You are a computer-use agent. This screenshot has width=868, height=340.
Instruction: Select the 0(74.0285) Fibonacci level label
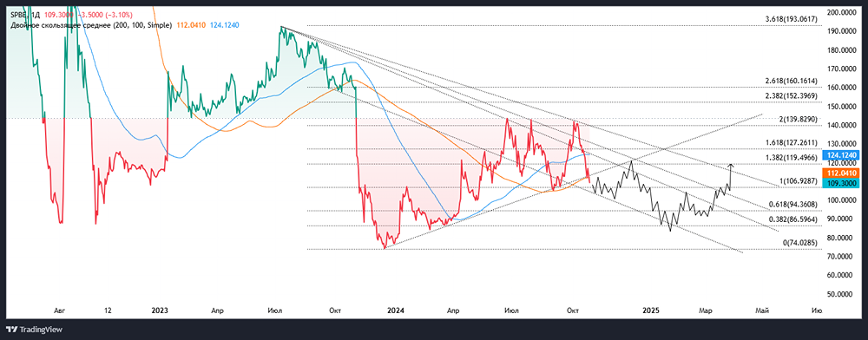[x=801, y=243]
